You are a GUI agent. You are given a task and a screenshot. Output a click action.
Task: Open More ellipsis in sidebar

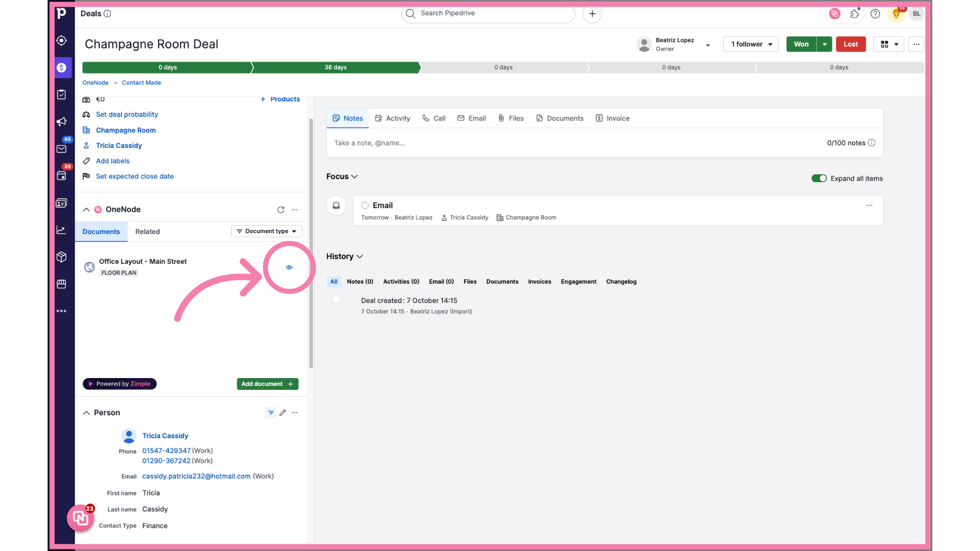click(62, 311)
